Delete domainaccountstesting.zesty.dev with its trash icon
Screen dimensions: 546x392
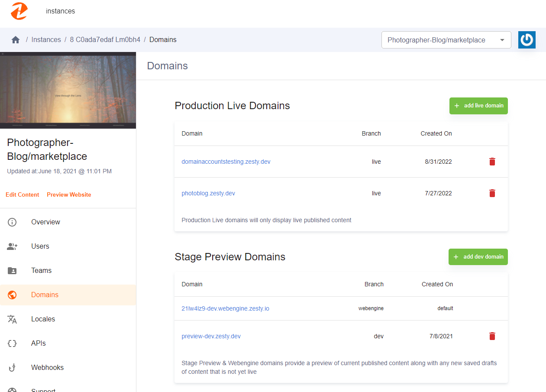492,161
